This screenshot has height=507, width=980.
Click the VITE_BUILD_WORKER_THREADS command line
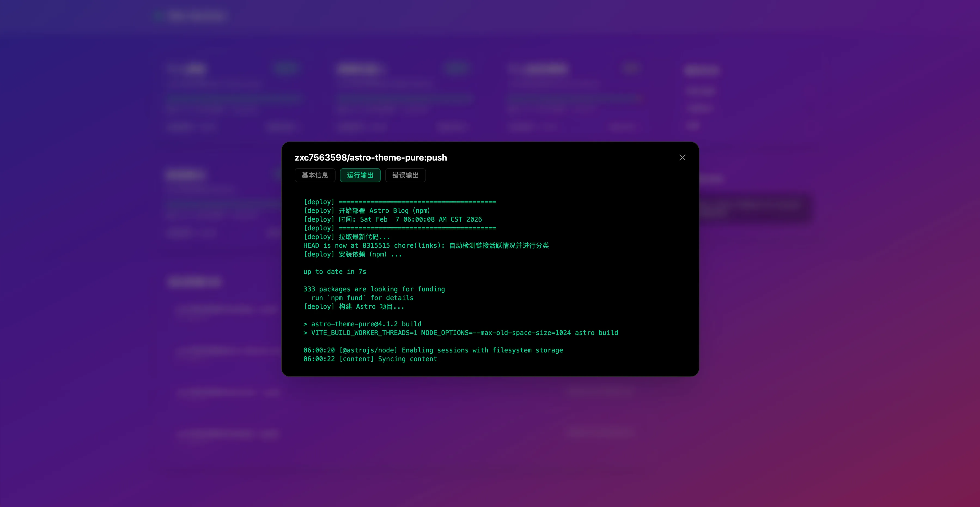coord(460,333)
